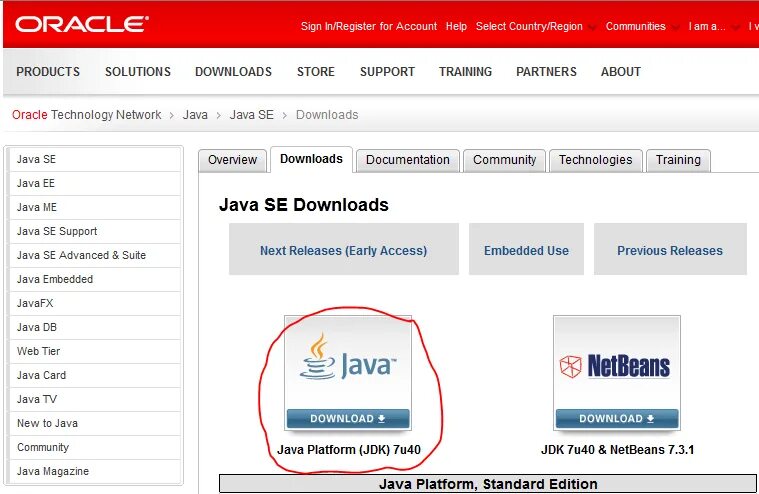Open the ABOUT menu
Image resolution: width=759 pixels, height=494 pixels.
(621, 72)
